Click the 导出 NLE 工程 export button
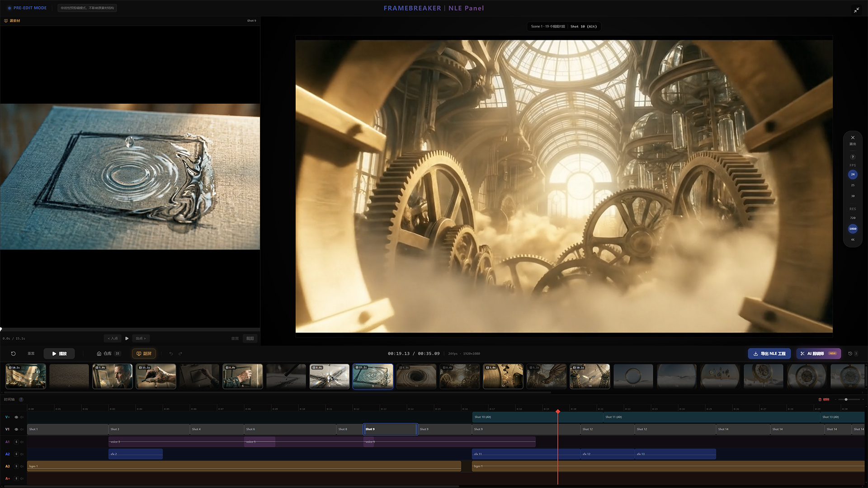This screenshot has height=488, width=868. pyautogui.click(x=769, y=354)
